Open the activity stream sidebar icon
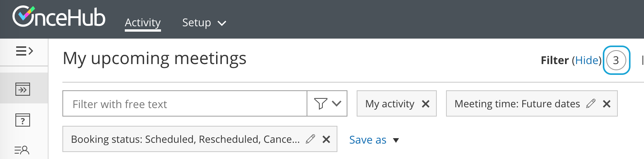 pos(23,90)
